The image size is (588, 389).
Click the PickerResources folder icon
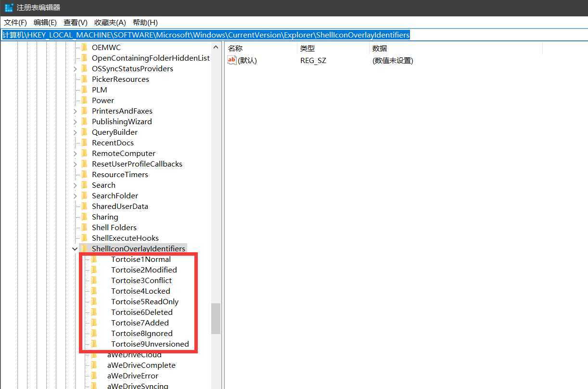point(84,79)
